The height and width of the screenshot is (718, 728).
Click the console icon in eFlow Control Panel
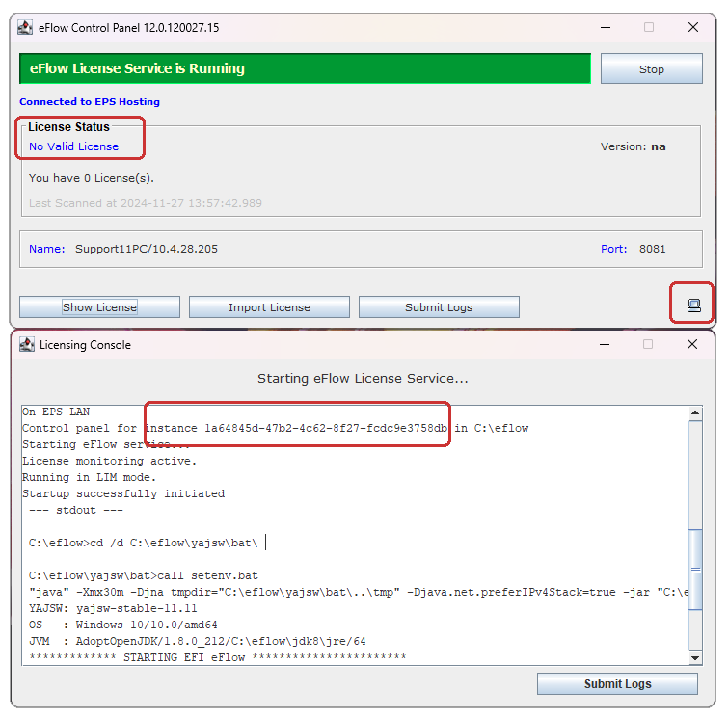coord(693,306)
